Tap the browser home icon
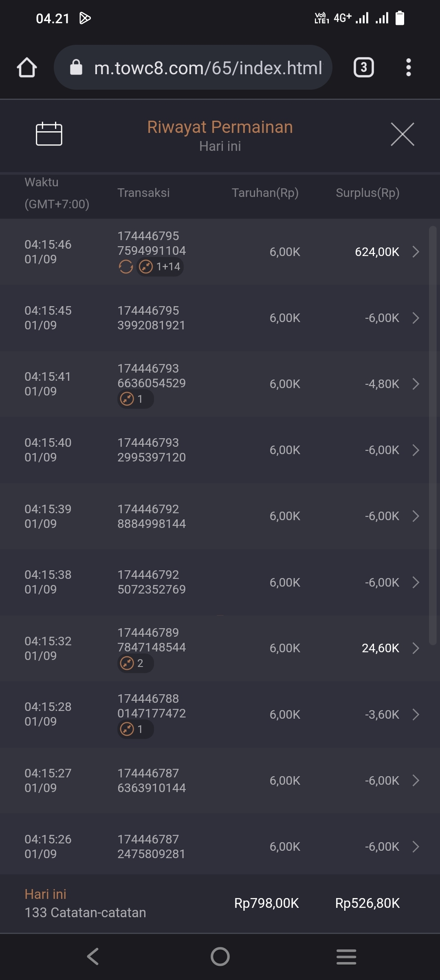 (27, 68)
